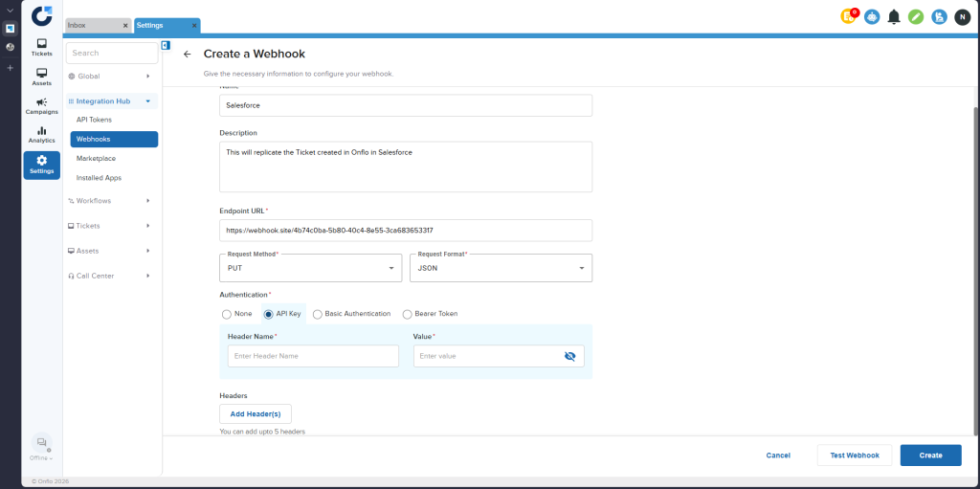Open the blue AI bot assistant icon

click(872, 17)
